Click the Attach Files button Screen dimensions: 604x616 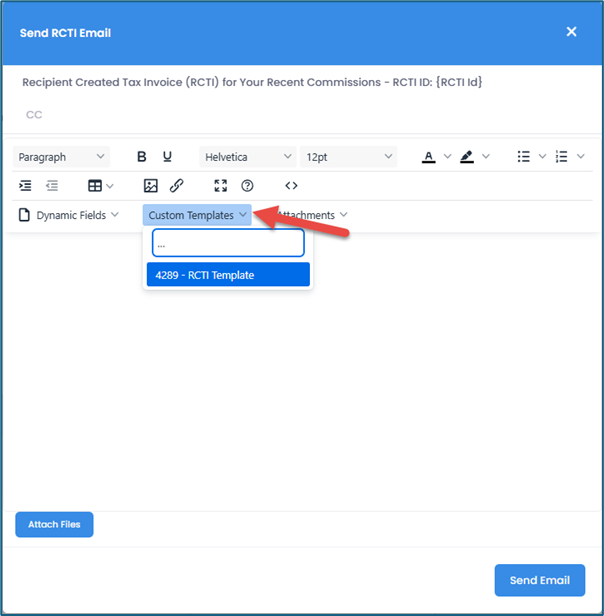54,524
